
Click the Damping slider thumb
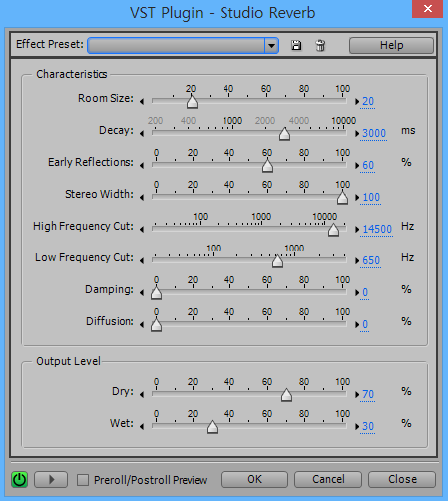156,293
